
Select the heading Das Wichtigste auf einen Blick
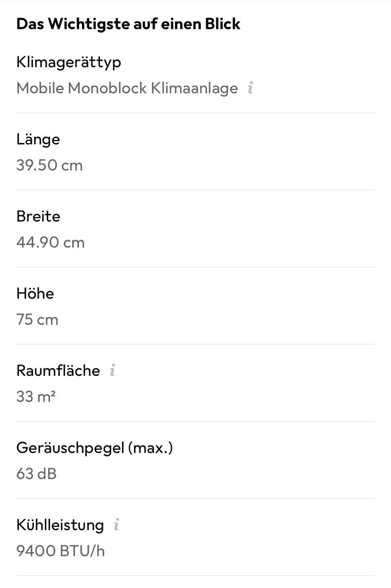tap(128, 24)
